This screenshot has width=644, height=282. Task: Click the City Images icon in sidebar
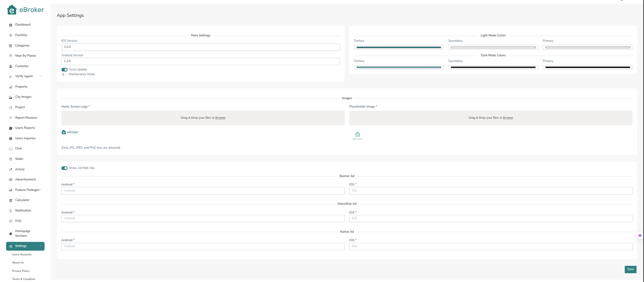tap(10, 97)
